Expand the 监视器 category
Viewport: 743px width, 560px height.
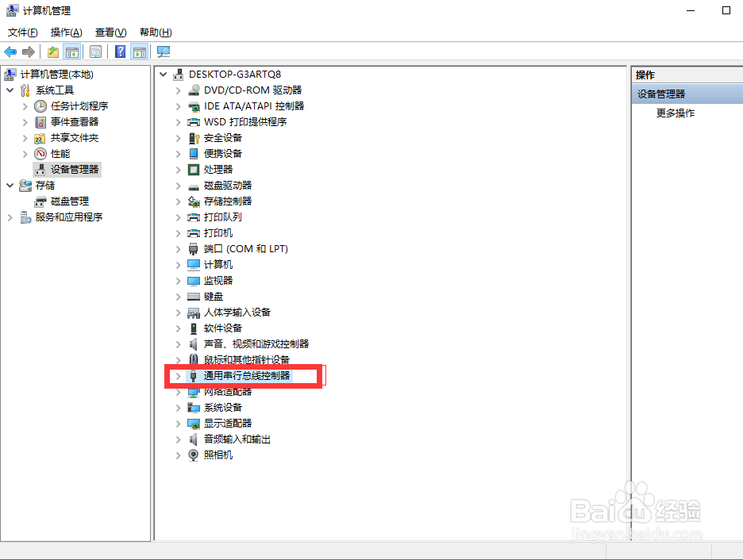(178, 281)
